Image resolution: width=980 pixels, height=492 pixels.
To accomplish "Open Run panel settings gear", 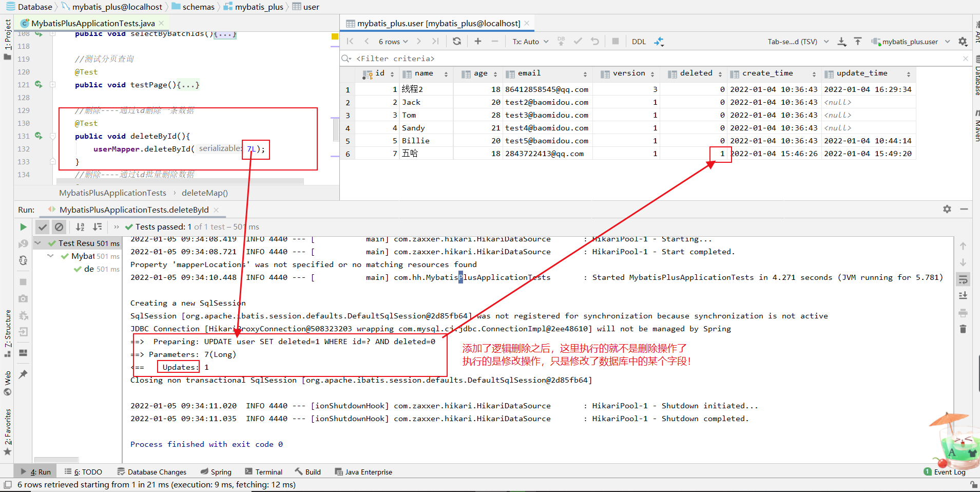I will tap(947, 209).
